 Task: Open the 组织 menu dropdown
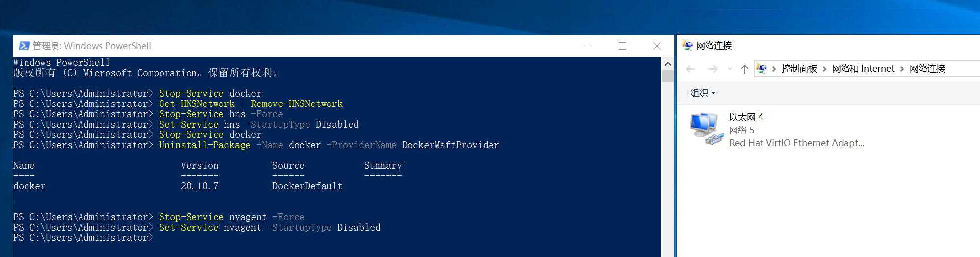703,93
